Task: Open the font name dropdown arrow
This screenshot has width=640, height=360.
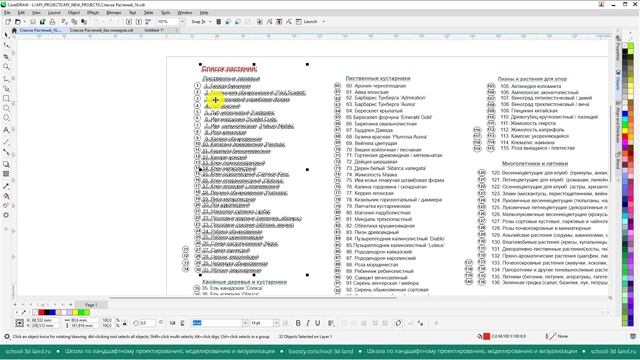Action: [x=245, y=323]
